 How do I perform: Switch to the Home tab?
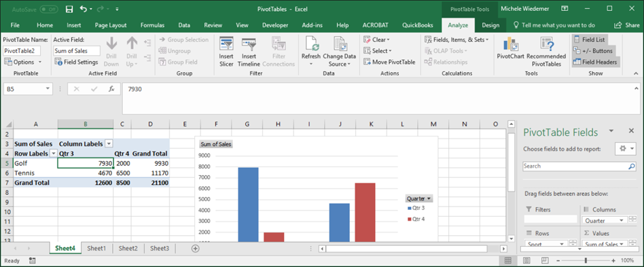point(45,25)
